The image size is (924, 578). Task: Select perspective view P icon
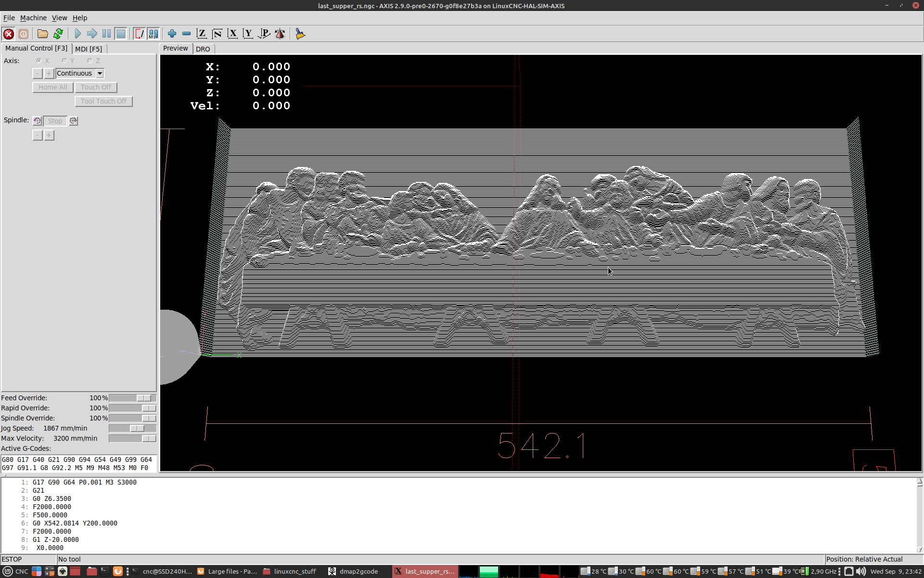point(264,34)
